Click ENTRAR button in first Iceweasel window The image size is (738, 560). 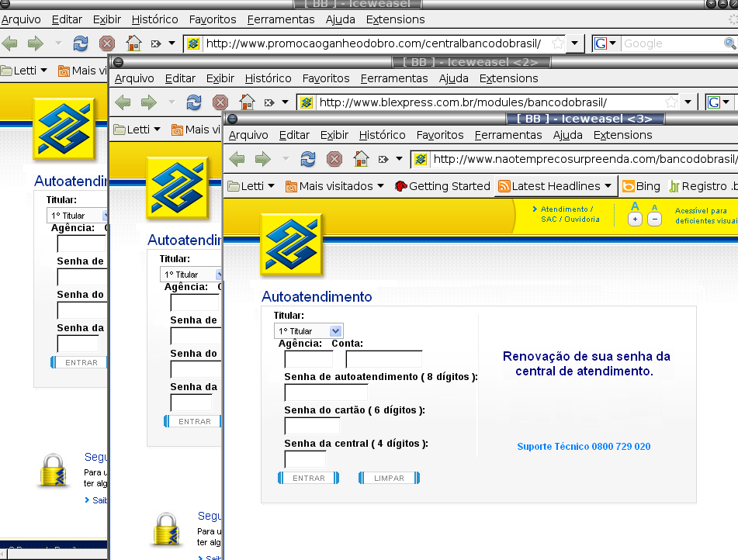pos(79,363)
